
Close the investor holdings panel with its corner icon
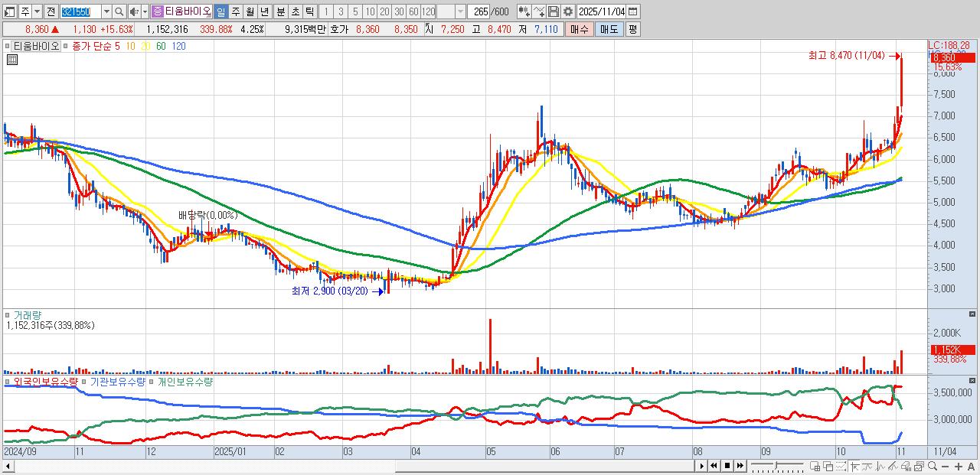tap(973, 380)
